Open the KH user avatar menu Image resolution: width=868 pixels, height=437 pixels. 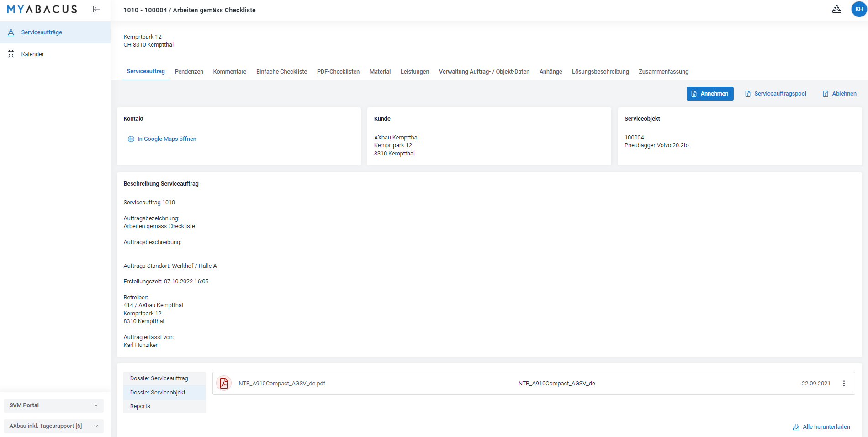(x=859, y=9)
